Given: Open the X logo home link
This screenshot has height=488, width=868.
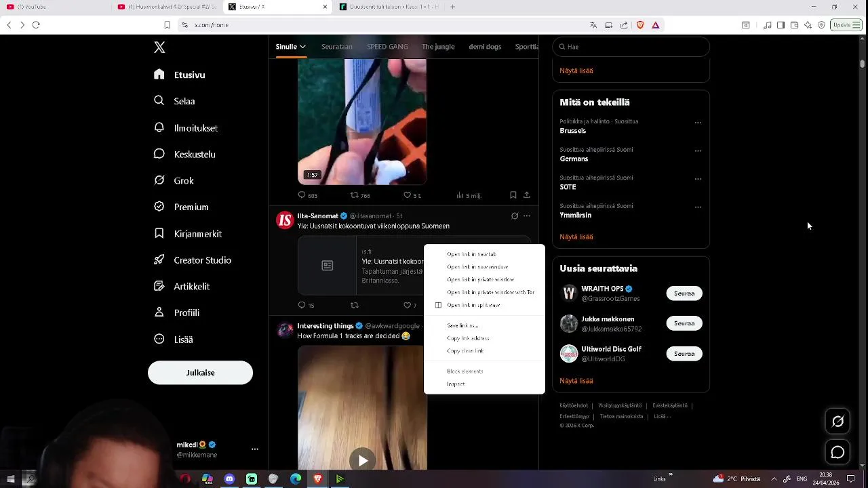Looking at the screenshot, I should 159,47.
